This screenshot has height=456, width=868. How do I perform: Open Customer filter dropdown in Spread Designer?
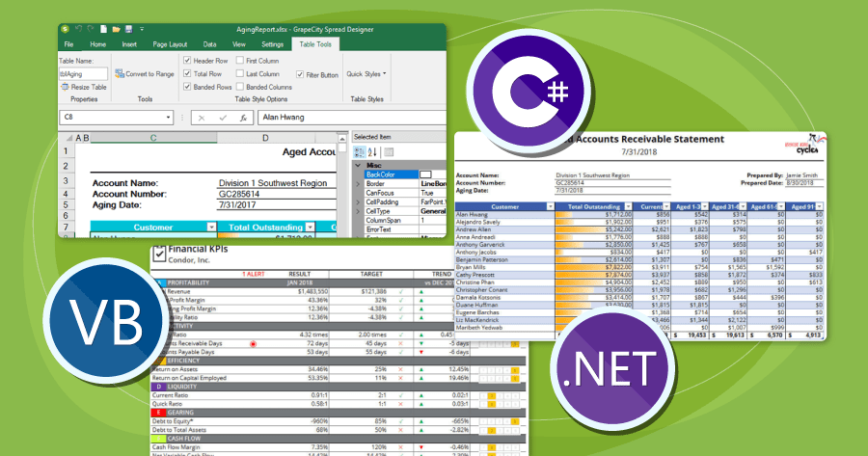pyautogui.click(x=211, y=228)
